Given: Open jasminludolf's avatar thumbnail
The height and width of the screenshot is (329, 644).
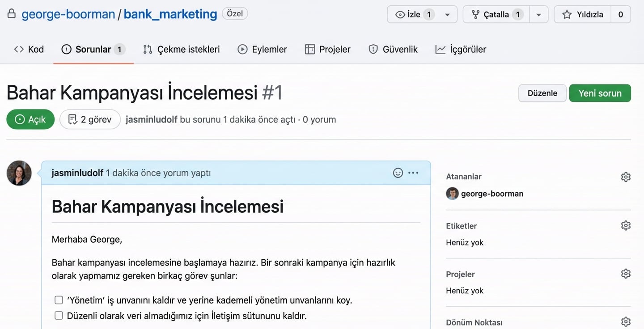Looking at the screenshot, I should [19, 173].
